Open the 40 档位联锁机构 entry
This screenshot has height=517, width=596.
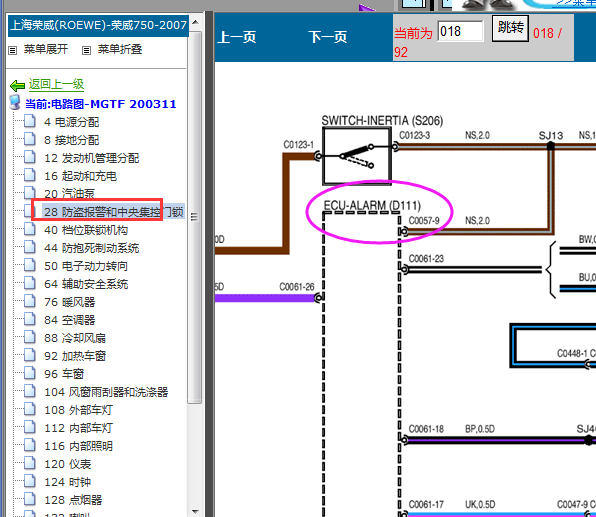coord(86,230)
